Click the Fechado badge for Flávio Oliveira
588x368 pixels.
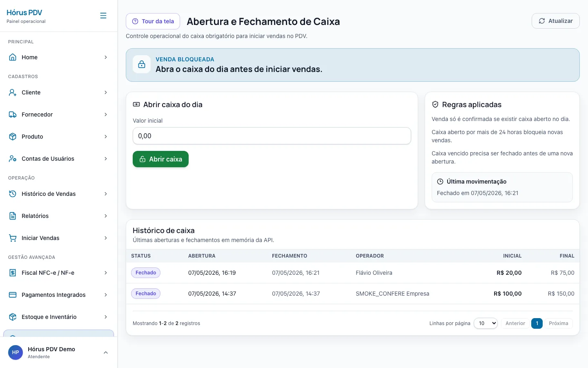pyautogui.click(x=146, y=273)
